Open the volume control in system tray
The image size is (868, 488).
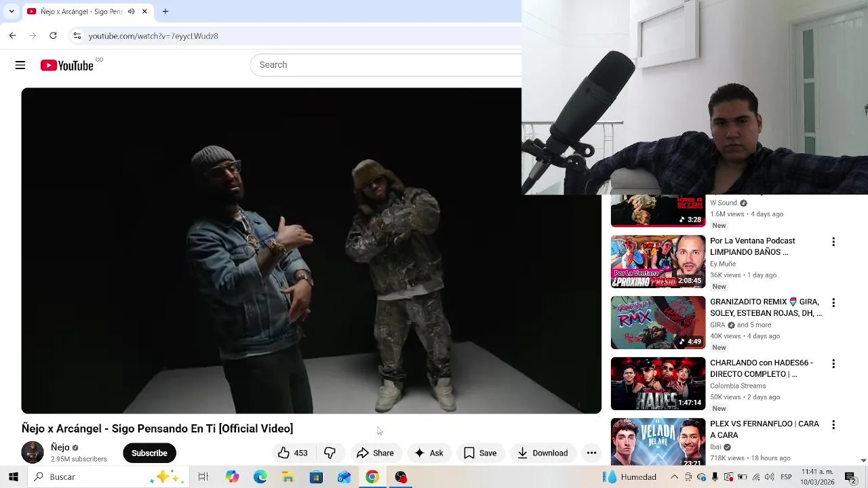769,477
